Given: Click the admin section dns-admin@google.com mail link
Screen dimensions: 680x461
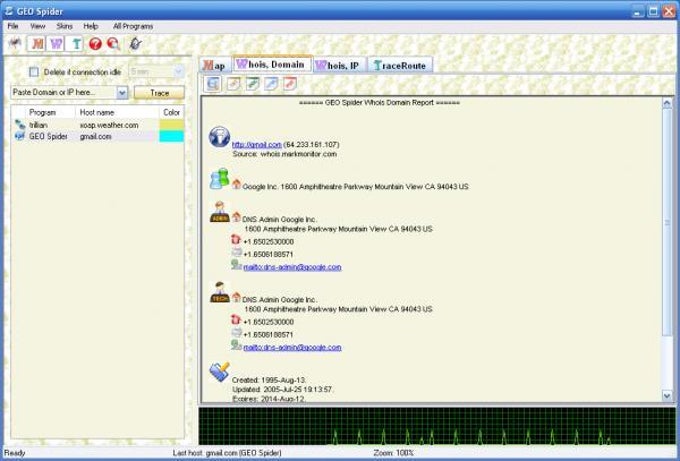Looking at the screenshot, I should [292, 267].
